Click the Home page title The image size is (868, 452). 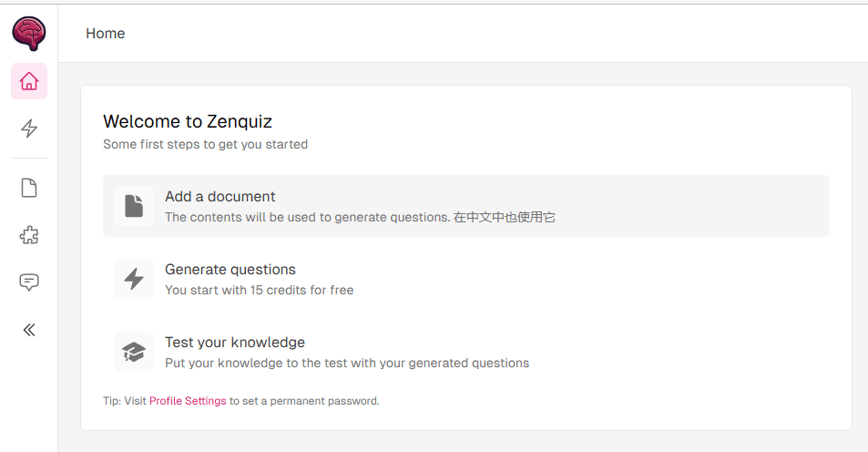point(105,33)
